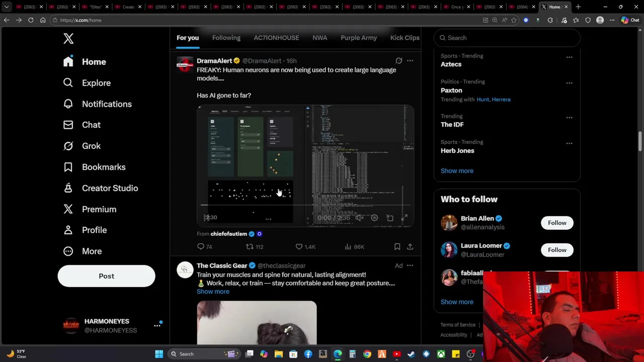Open options for Herb Jones trend
This screenshot has height=362, width=644.
click(569, 143)
